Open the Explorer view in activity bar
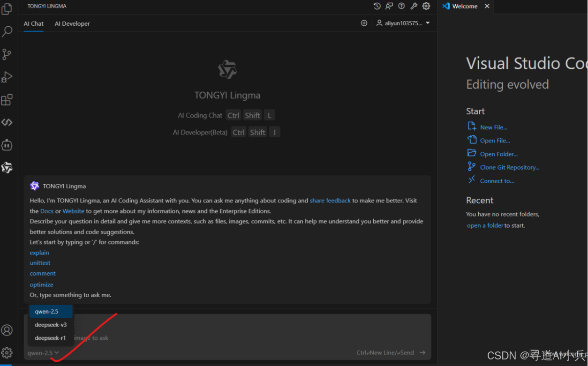This screenshot has height=366, width=588. pos(7,8)
